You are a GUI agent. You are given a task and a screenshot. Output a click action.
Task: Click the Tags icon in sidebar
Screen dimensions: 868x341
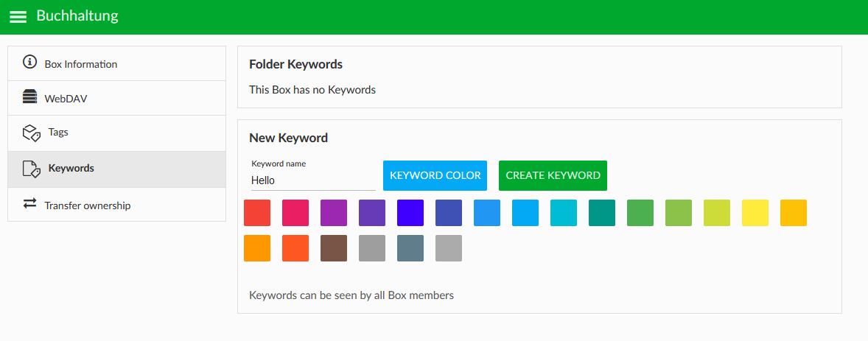[x=31, y=133]
